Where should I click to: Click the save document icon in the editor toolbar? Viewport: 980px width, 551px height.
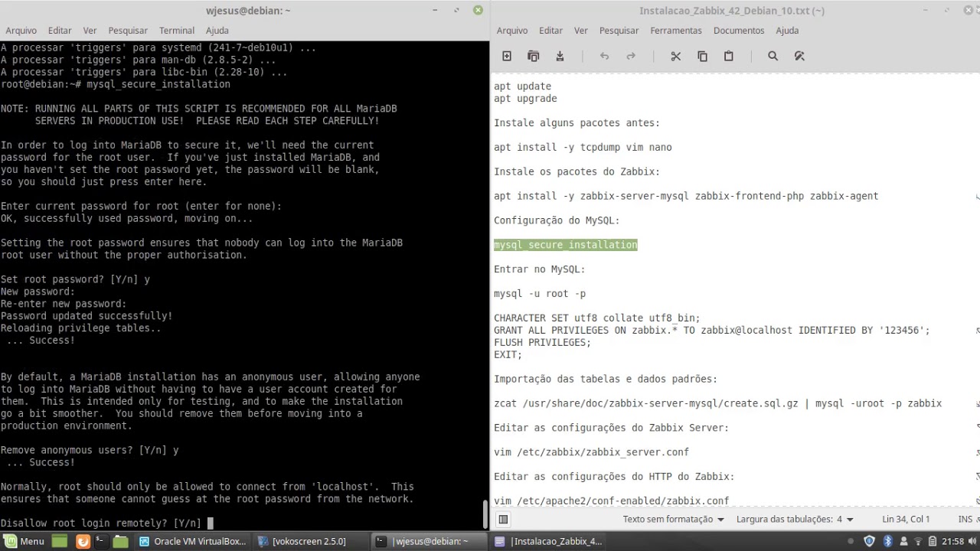560,56
